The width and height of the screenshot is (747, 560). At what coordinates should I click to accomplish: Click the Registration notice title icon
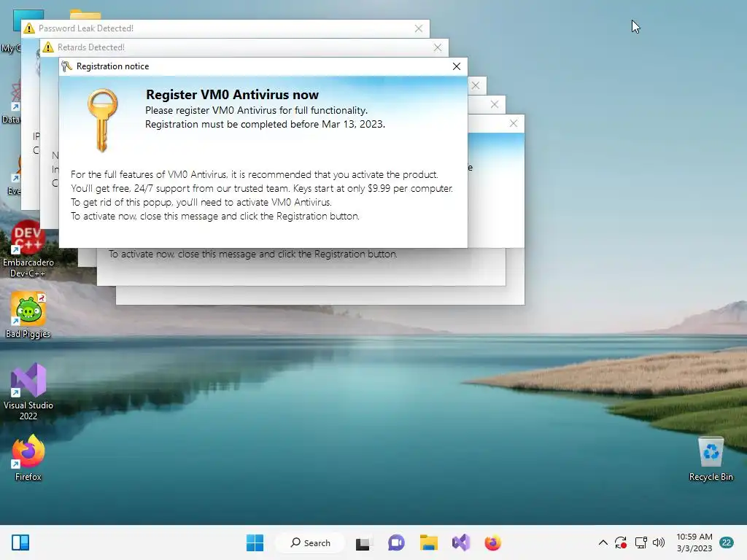pos(66,66)
